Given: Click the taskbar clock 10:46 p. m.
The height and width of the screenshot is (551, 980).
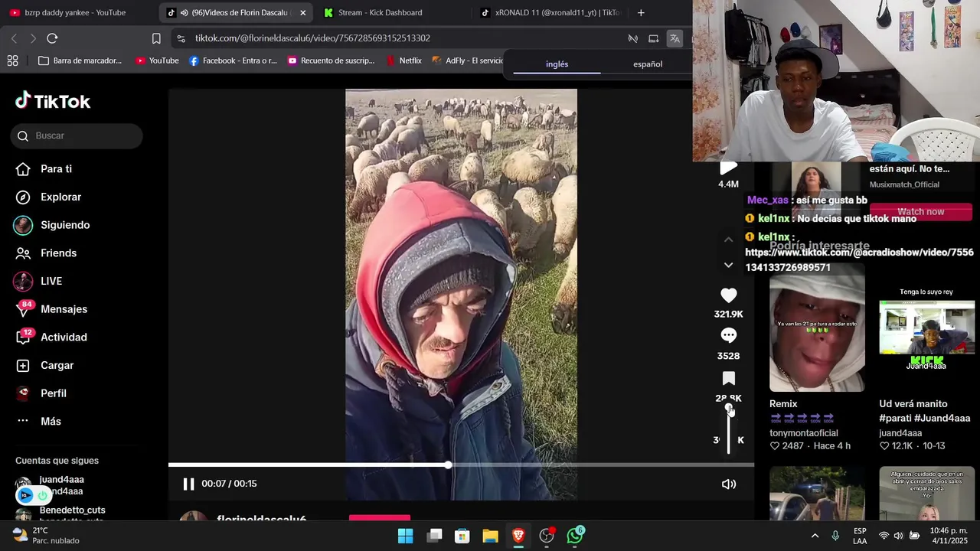Looking at the screenshot, I should [x=949, y=536].
